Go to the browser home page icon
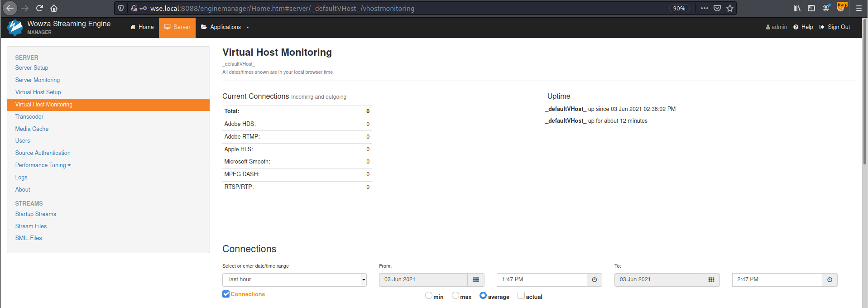 tap(54, 8)
